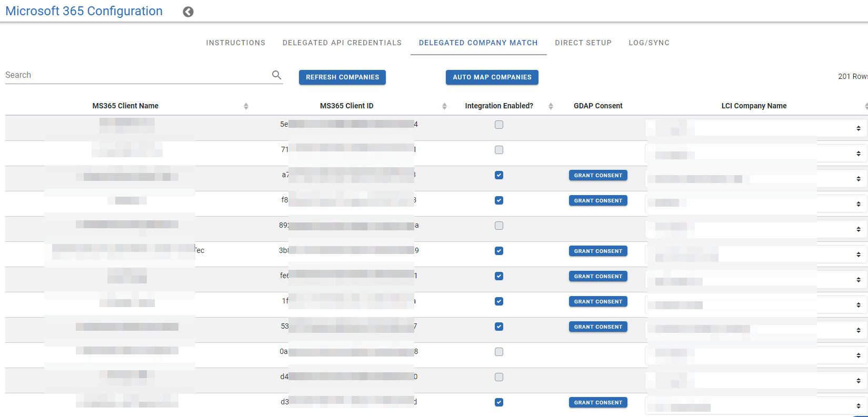Open LCI Company dropdown for client f8 row
The height and width of the screenshot is (417, 868).
pos(756,204)
